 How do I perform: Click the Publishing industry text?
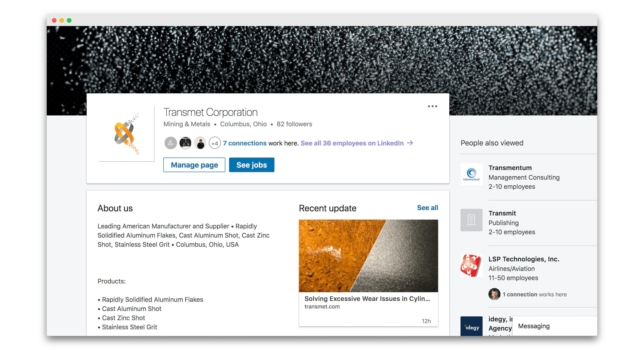[x=503, y=223]
